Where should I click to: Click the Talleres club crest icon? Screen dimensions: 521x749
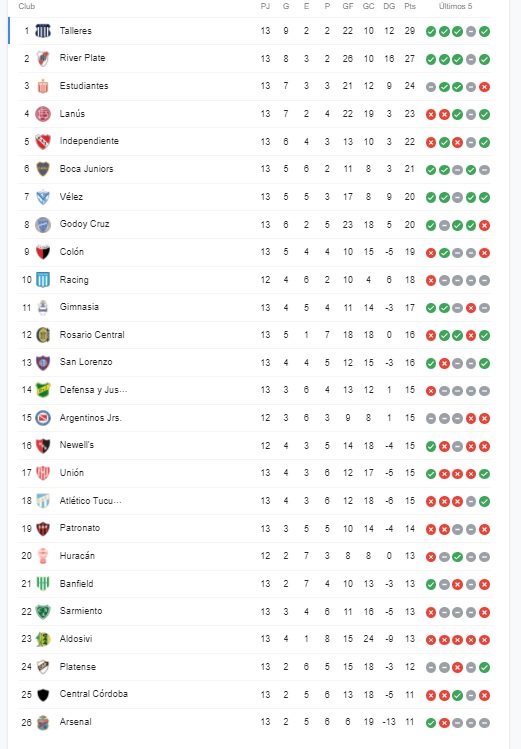[43, 32]
